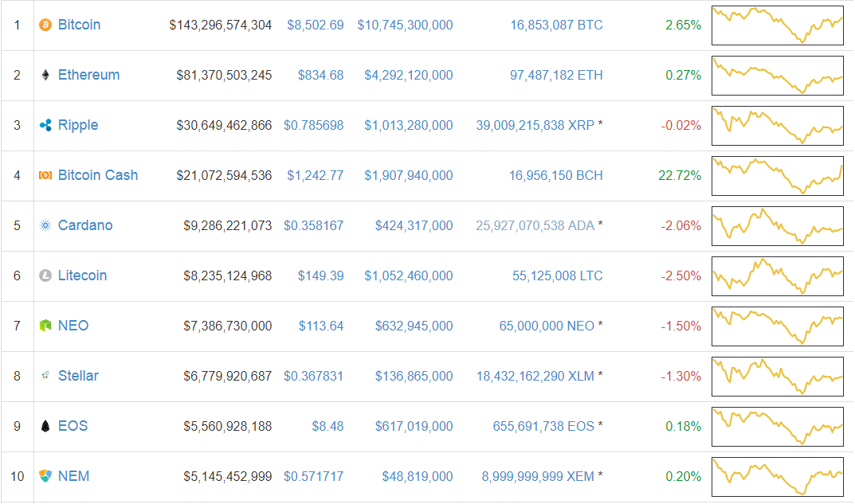Click EOS volume $617,019,000
This screenshot has width=855, height=504.
pyautogui.click(x=414, y=426)
